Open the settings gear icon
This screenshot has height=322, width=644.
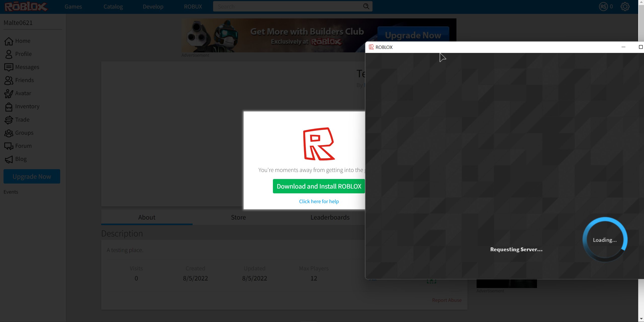click(x=625, y=7)
